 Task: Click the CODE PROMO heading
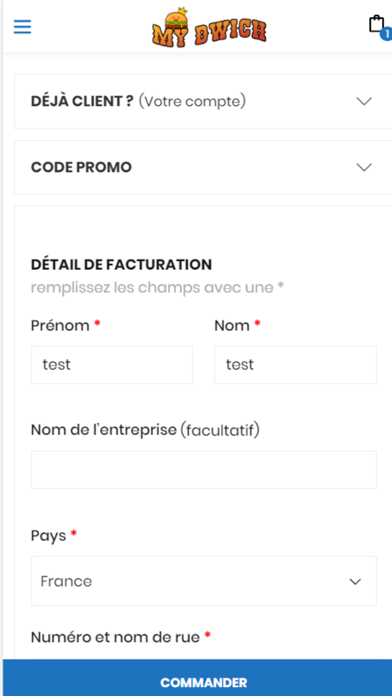81,167
